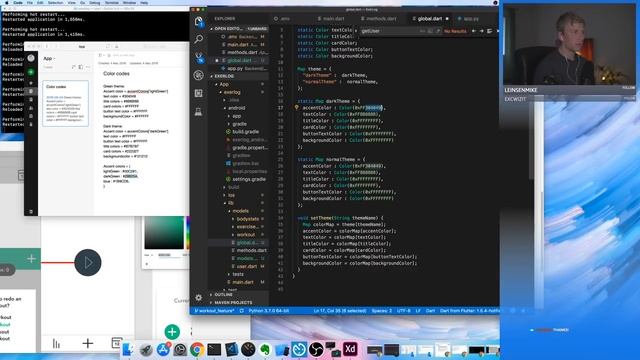Viewport: 640px width, 360px height.
Task: Select Python 3.7.0 64-bit interpreter in status bar
Action: coord(269,311)
